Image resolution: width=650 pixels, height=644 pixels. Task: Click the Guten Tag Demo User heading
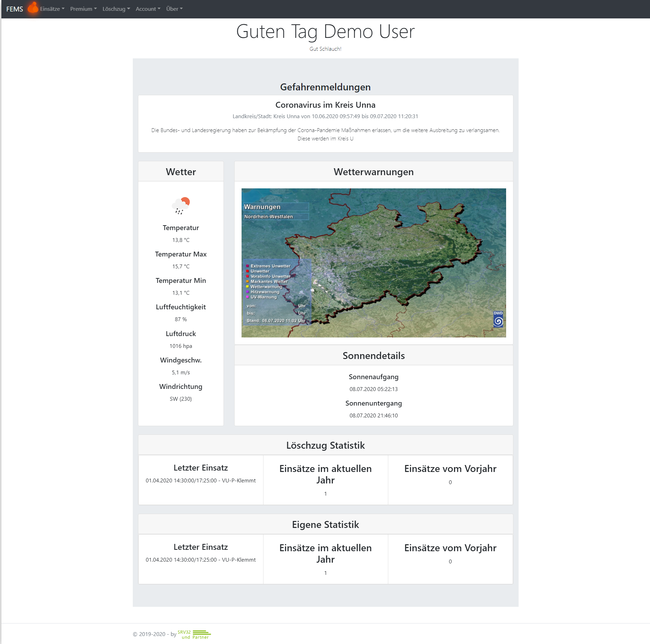[325, 32]
